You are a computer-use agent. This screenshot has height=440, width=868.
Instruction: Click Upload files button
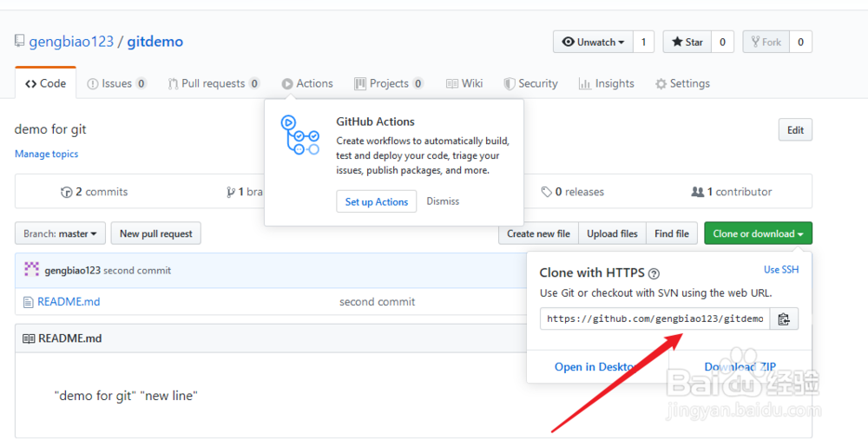(612, 233)
